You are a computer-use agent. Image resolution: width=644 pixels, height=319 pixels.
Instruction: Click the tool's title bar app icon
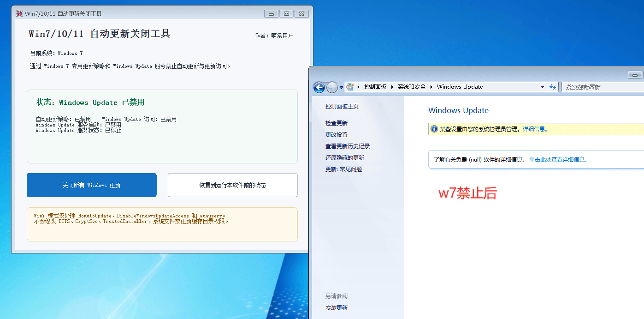click(19, 13)
